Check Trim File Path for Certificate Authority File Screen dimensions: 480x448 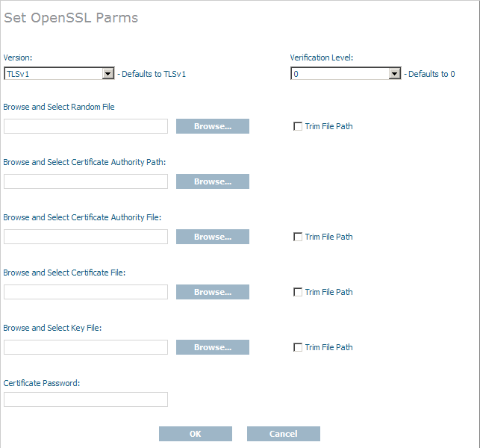point(298,237)
